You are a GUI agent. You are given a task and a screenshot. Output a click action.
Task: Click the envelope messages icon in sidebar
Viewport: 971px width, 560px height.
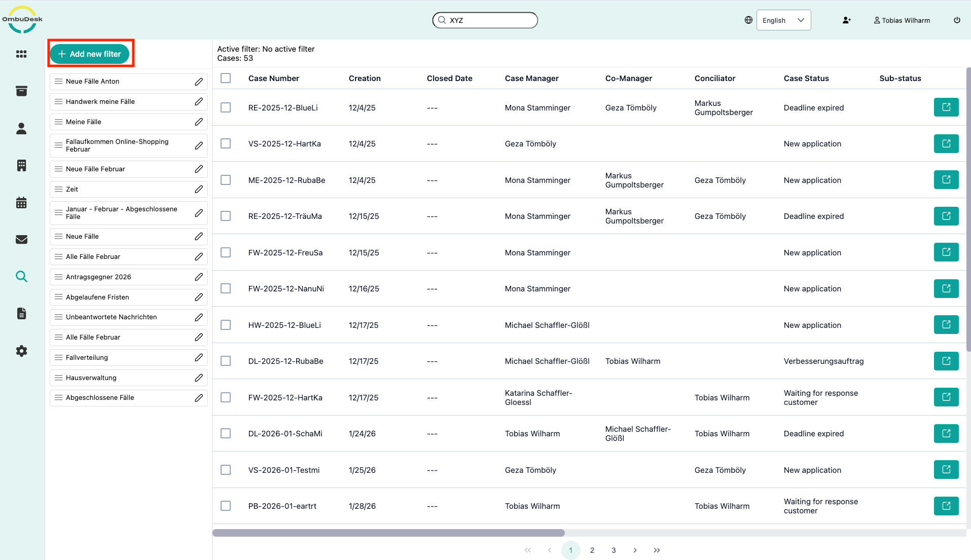coord(21,240)
